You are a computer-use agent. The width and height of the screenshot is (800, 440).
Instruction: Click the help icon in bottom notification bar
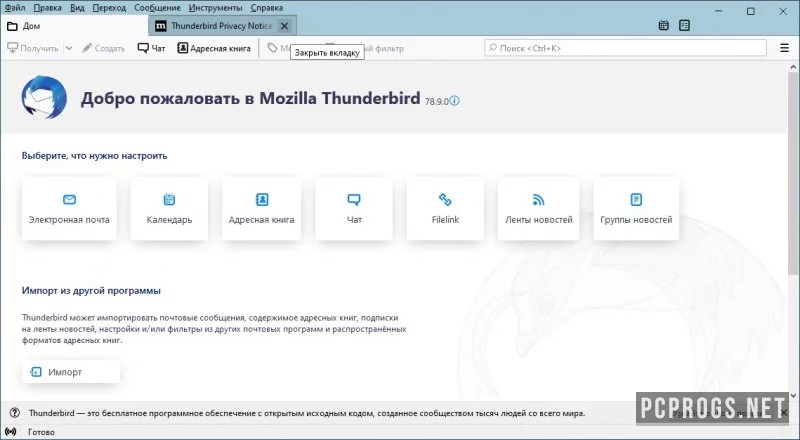(x=15, y=413)
